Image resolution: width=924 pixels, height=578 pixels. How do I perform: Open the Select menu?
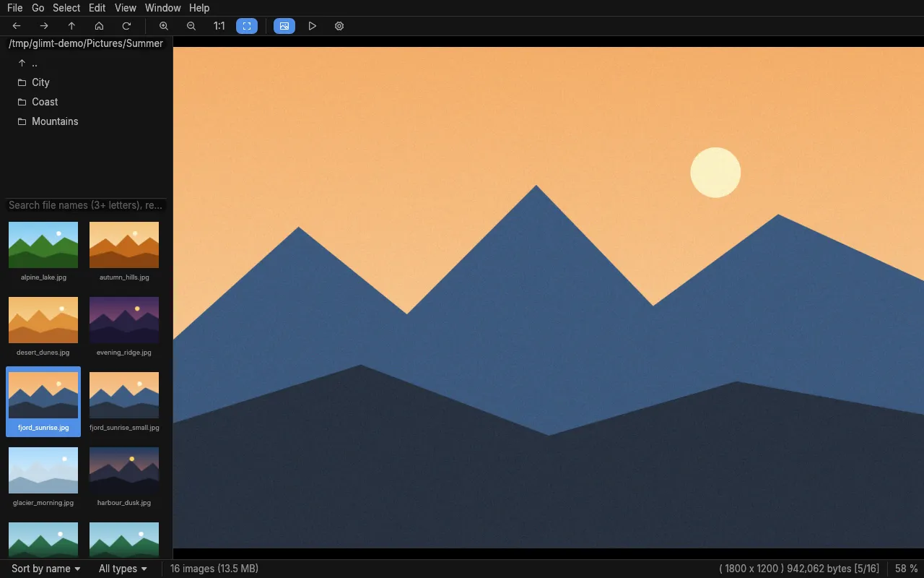coord(66,8)
